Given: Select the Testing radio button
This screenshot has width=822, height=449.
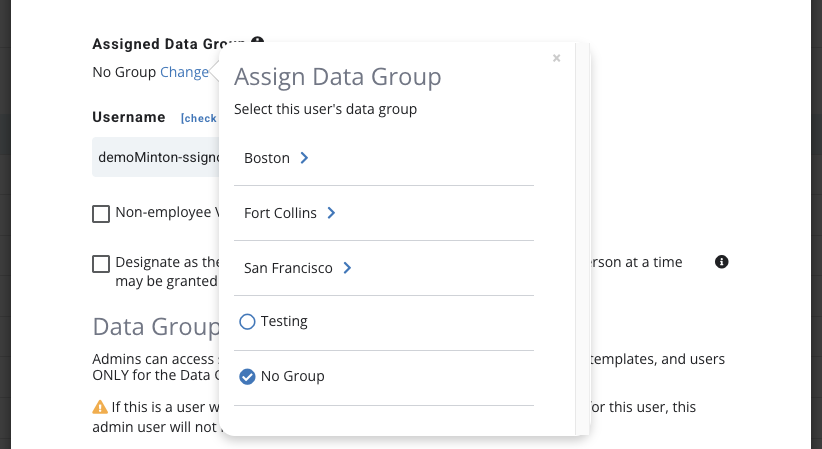Looking at the screenshot, I should click(248, 322).
